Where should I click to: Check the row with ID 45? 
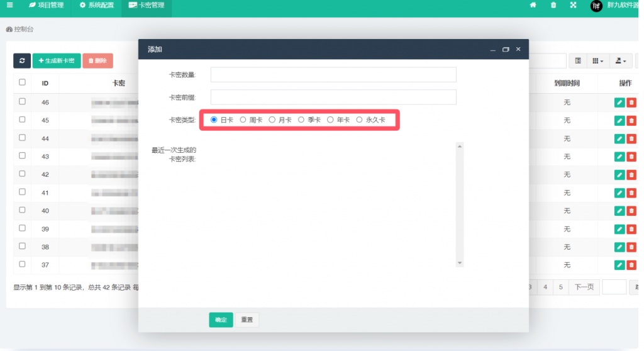[x=22, y=120]
